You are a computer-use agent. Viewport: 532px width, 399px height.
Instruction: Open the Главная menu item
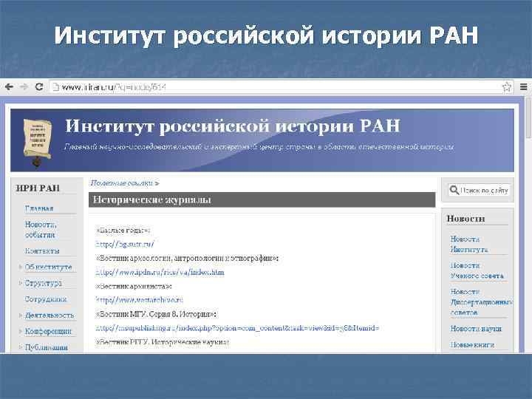point(39,208)
